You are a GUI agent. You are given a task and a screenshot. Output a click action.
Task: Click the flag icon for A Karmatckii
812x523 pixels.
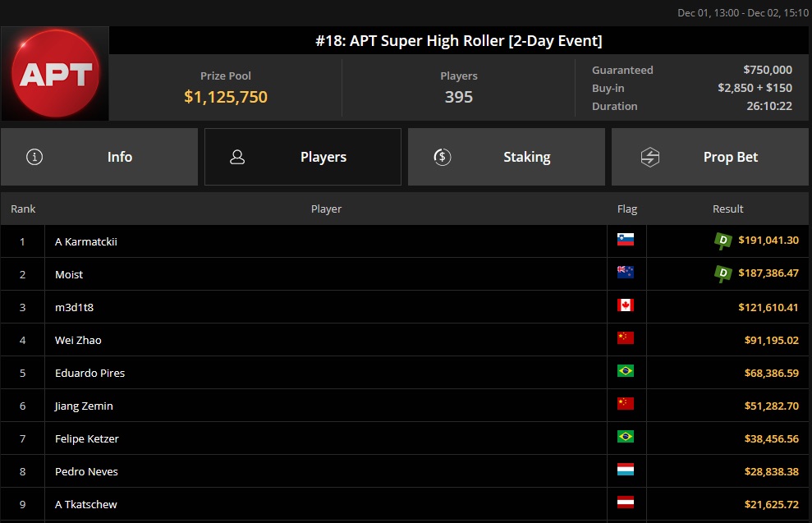[x=626, y=241]
